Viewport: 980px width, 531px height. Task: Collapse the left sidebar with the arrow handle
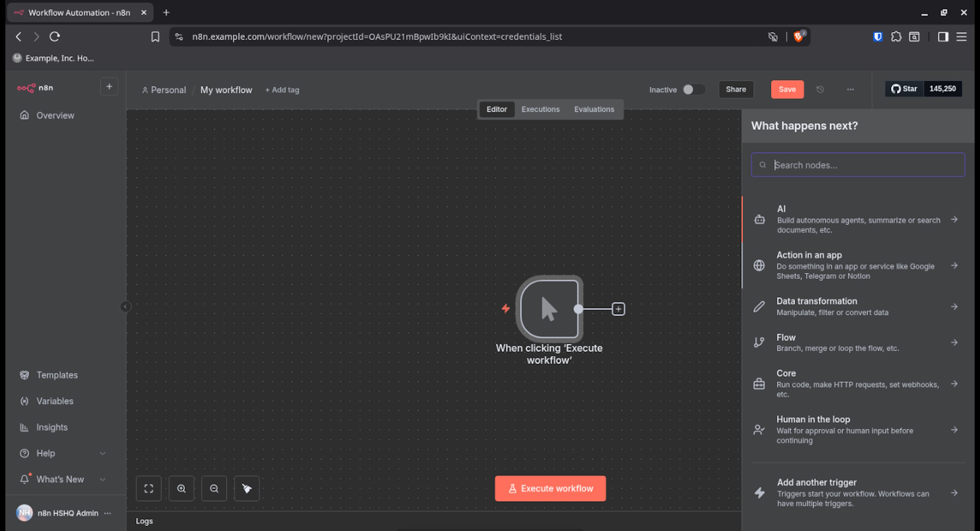pos(125,306)
